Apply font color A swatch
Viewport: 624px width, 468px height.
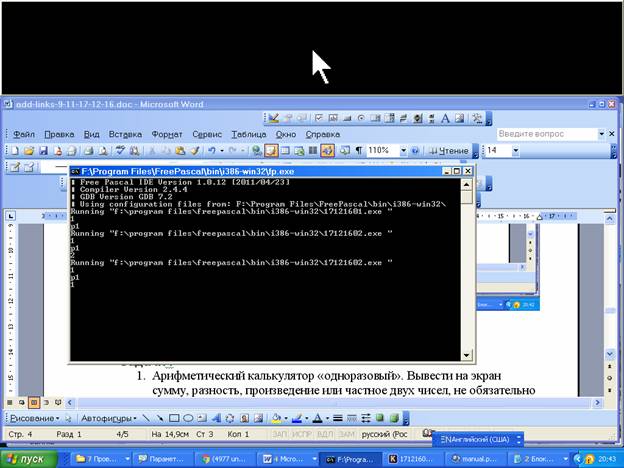(x=318, y=418)
